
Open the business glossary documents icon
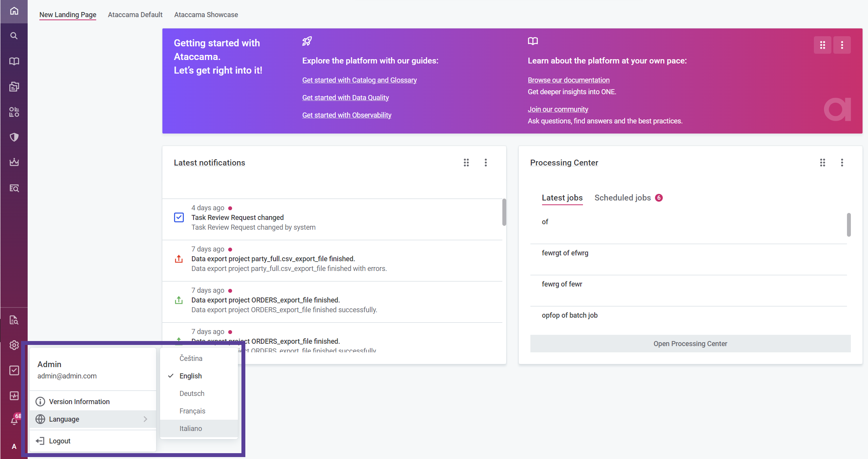pos(14,86)
